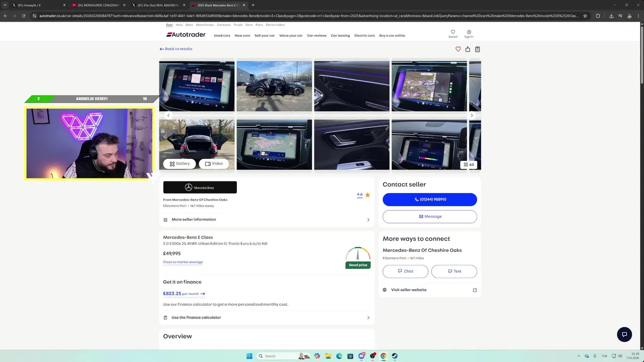
Task: Open Copilot icon in the taskbar
Action: 317,356
